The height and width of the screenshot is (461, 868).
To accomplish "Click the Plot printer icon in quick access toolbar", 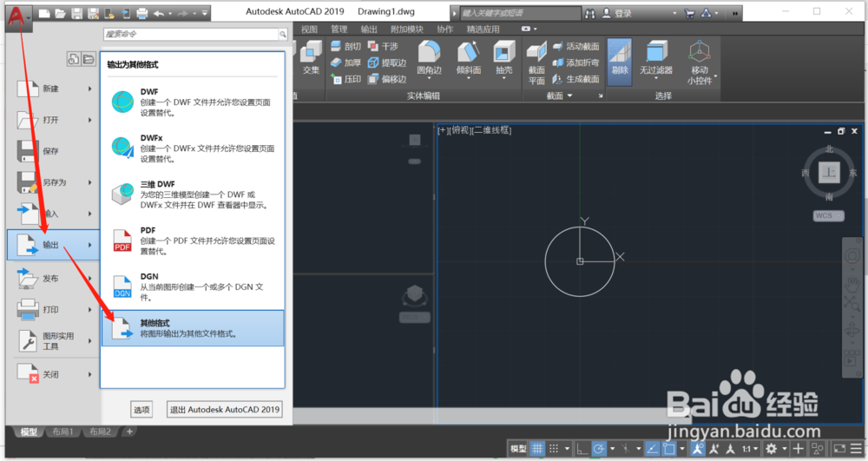I will coord(141,13).
